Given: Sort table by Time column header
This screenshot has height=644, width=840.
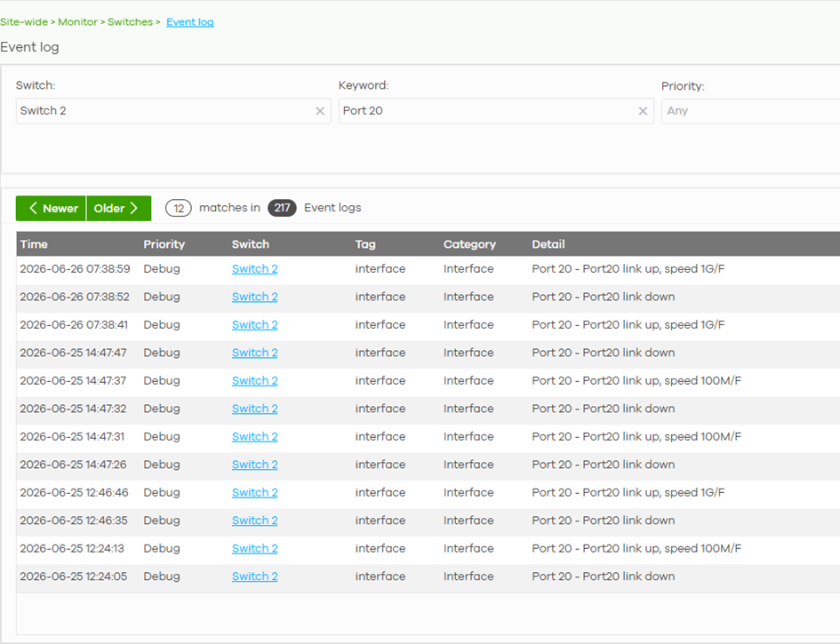Looking at the screenshot, I should click(x=34, y=244).
